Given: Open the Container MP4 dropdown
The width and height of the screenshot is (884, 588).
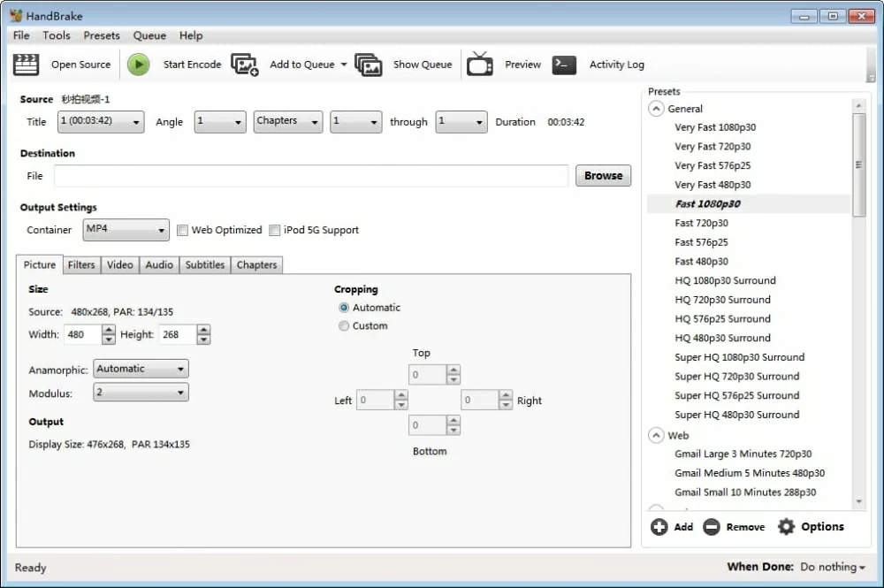Looking at the screenshot, I should tap(126, 230).
